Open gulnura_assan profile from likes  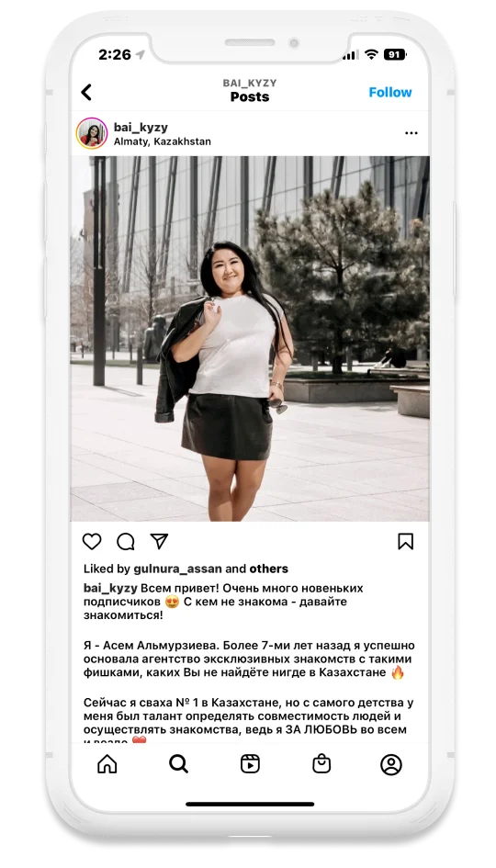coord(177,569)
